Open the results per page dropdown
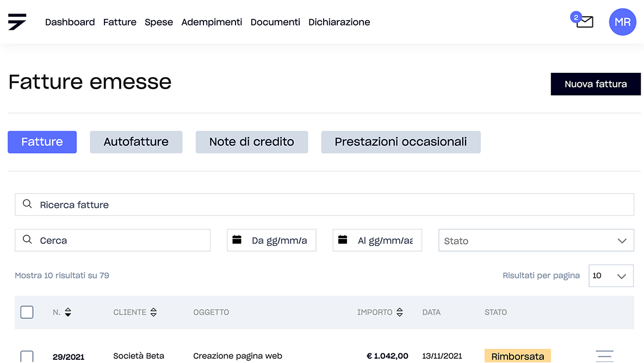The height and width of the screenshot is (363, 644). 611,276
